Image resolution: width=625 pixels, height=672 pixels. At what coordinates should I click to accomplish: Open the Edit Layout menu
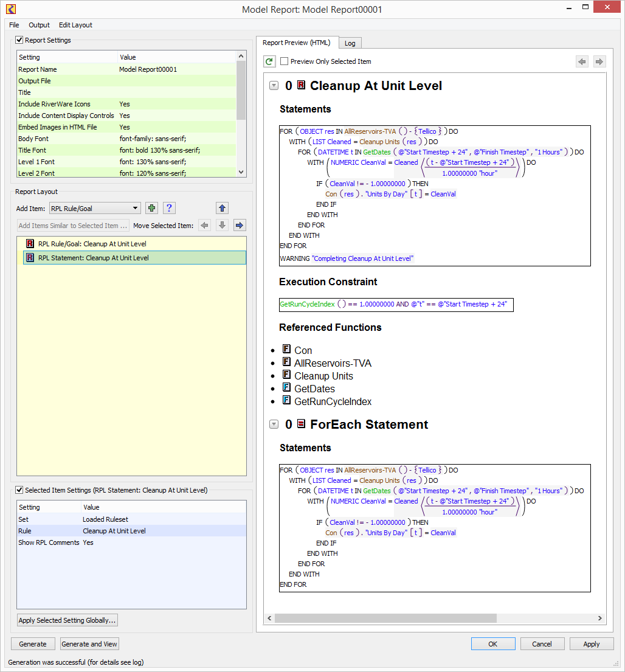[75, 25]
